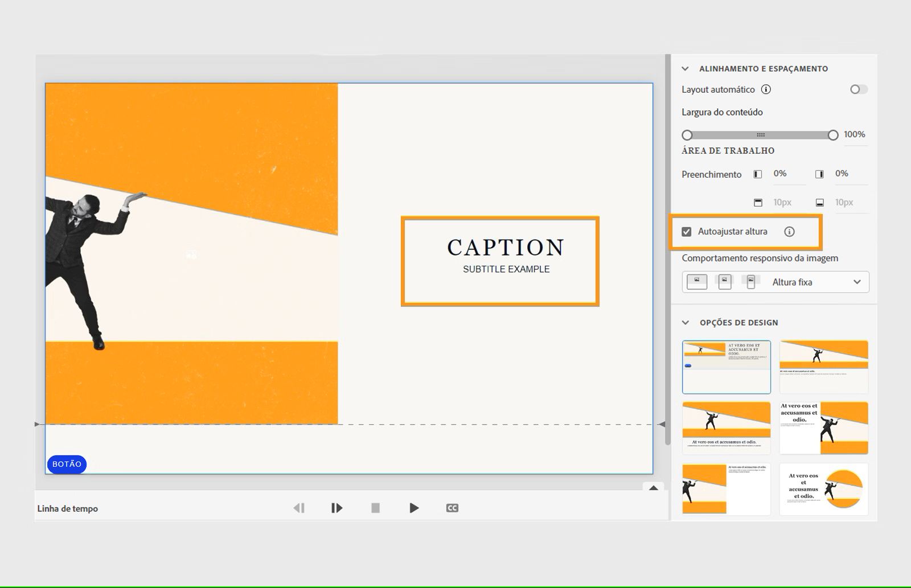Click the canvas vertical scrollbar
Image resolution: width=911 pixels, height=588 pixels.
coord(667,250)
